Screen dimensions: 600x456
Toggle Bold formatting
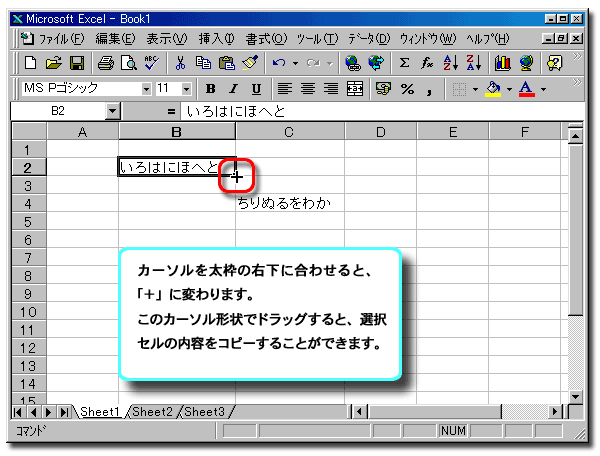tap(210, 89)
